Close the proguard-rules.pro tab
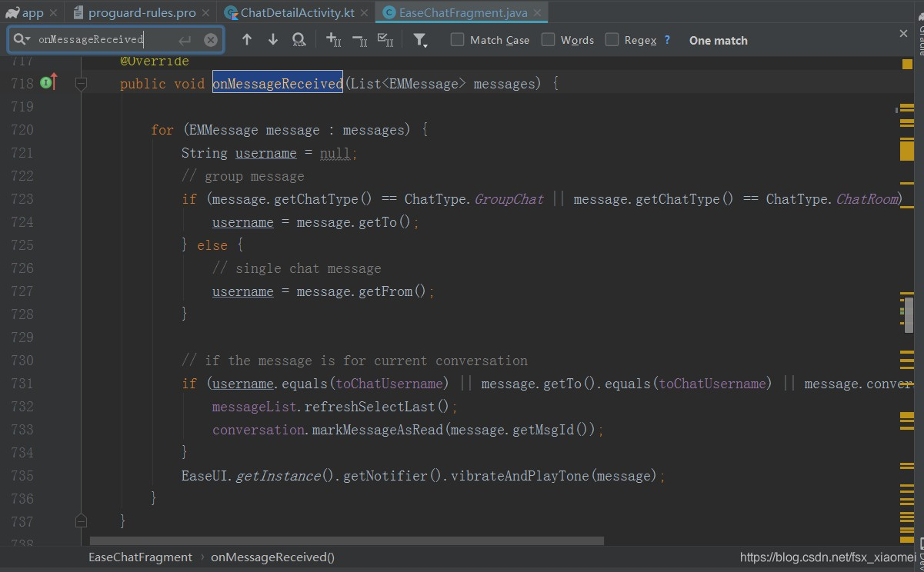The width and height of the screenshot is (924, 572). pyautogui.click(x=205, y=13)
